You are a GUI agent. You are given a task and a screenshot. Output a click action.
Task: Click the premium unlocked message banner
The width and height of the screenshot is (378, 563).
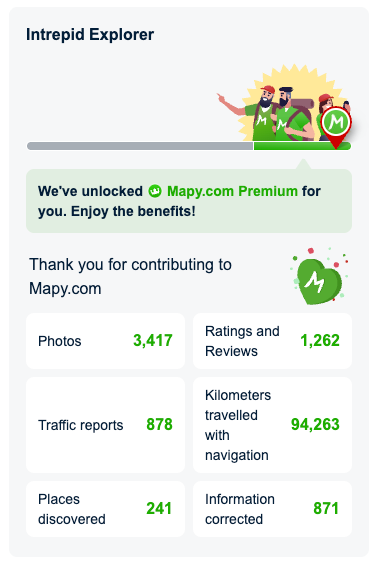click(x=189, y=201)
